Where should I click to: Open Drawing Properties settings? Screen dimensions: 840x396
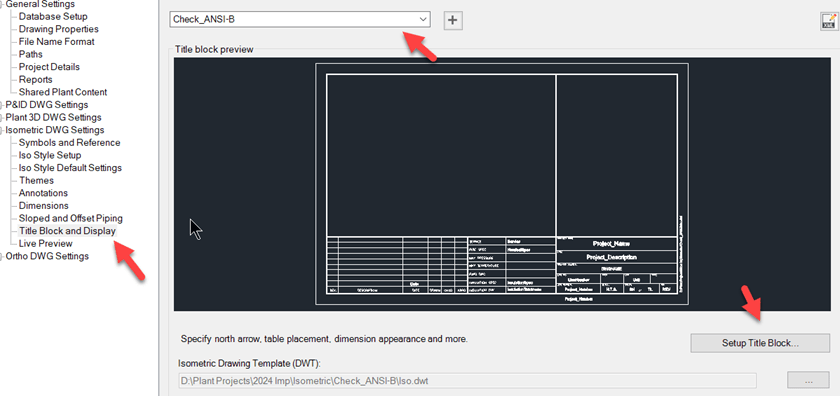pyautogui.click(x=59, y=29)
